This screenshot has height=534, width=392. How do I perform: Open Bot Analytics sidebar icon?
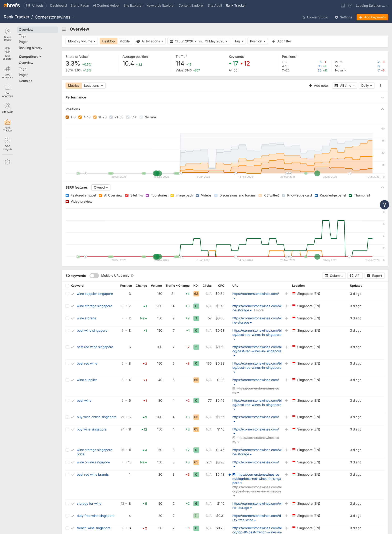coord(7,91)
